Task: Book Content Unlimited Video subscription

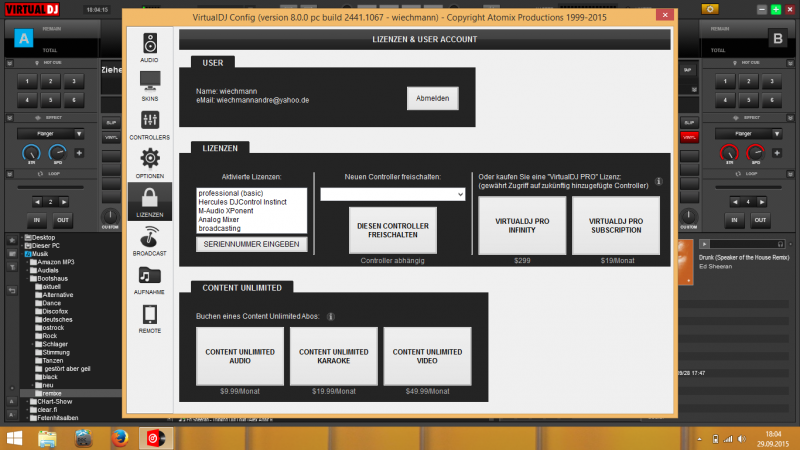Action: point(428,356)
